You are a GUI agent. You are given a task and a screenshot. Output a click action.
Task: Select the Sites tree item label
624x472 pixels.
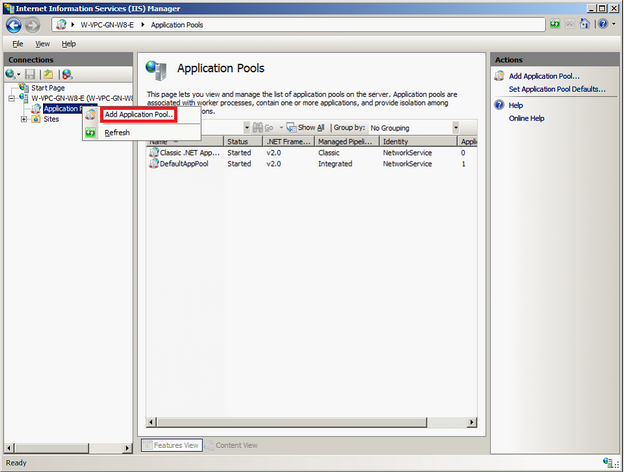[x=51, y=119]
